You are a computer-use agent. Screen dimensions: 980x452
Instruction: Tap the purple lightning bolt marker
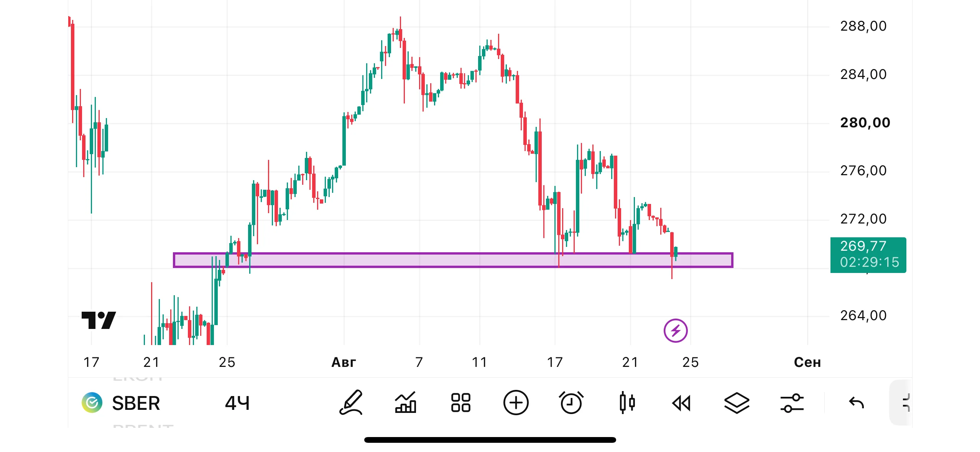(676, 330)
